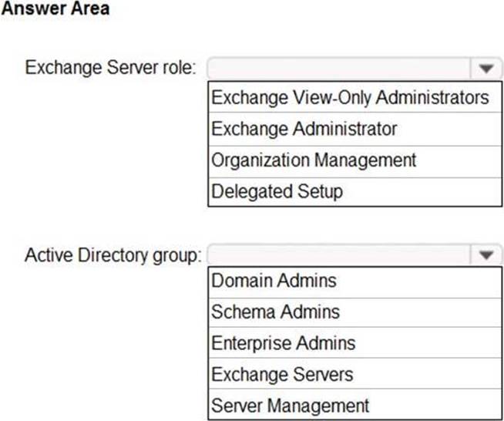
Task: Pick Enterprise Admins group option
Action: click(284, 342)
